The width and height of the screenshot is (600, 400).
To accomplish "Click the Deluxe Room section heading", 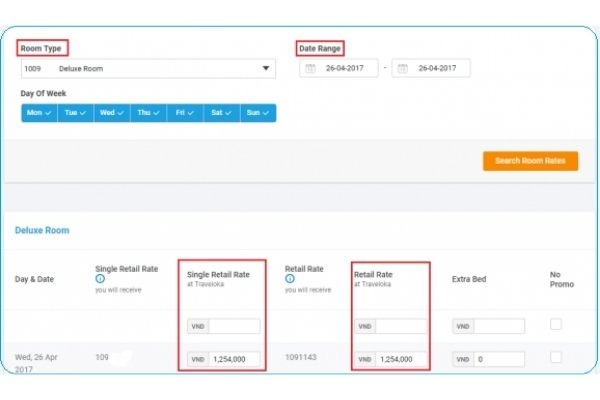I will coord(42,230).
